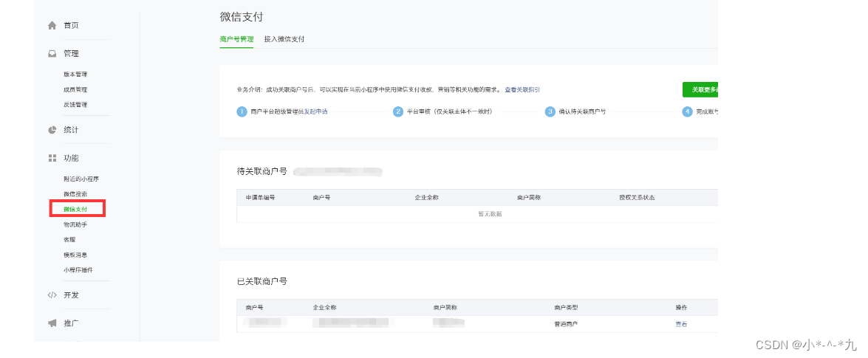Open the 统计 sidebar section
The image size is (868, 358).
[71, 130]
